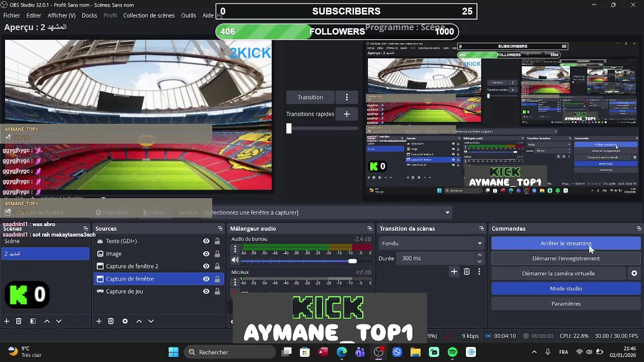Move source up in Sources panel
644x362 pixels.
139,321
